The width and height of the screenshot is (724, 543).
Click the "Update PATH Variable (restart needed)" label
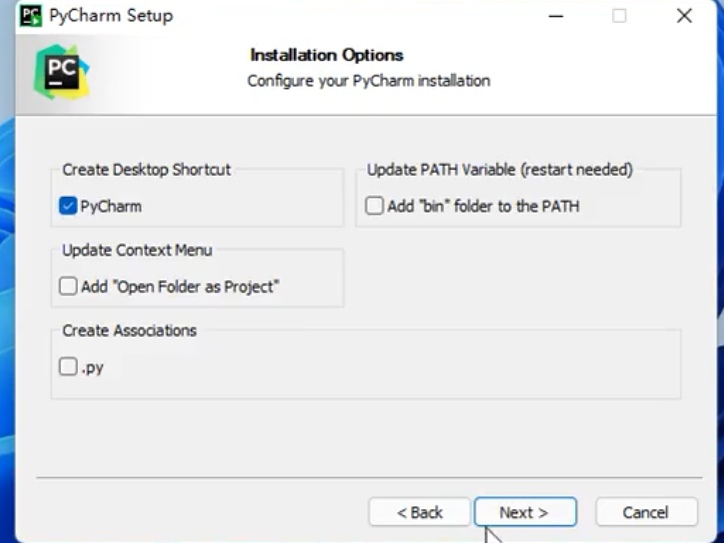500,170
